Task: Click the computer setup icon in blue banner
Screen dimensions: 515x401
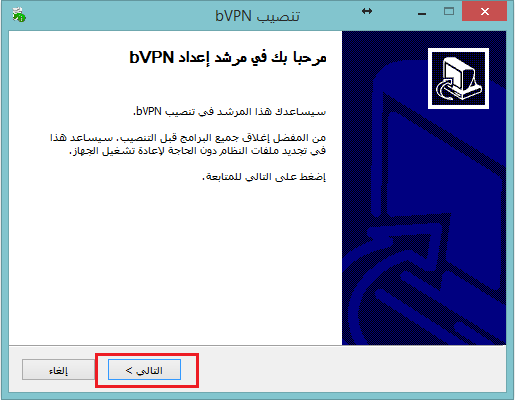Action: (x=458, y=78)
